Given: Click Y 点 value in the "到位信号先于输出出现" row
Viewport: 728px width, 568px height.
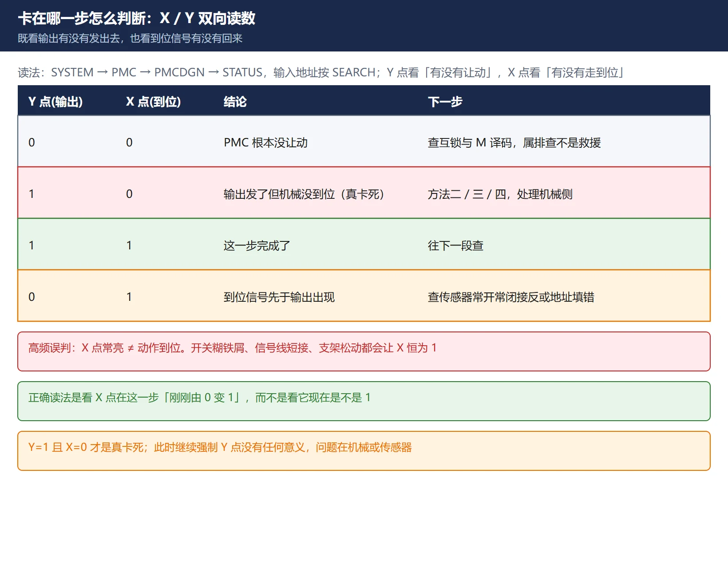Looking at the screenshot, I should pos(32,297).
